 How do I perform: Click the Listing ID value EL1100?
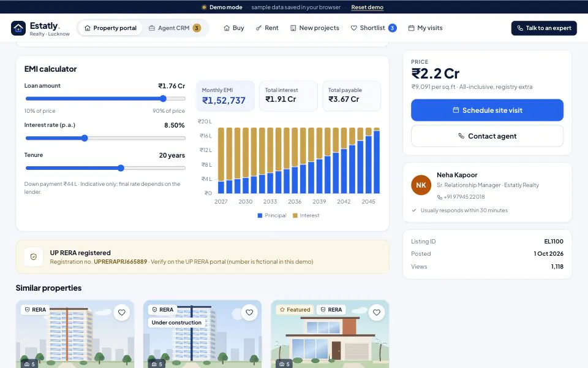pos(554,242)
